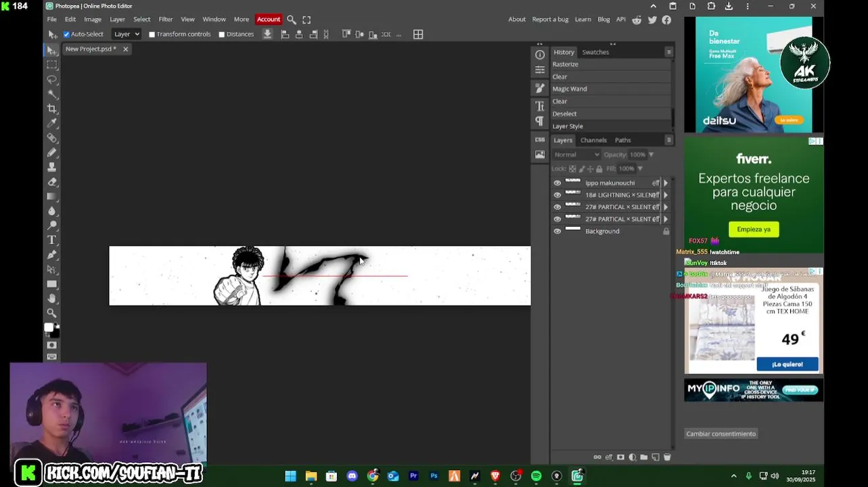Select the Blur tool
This screenshot has width=868, height=487.
pyautogui.click(x=51, y=211)
